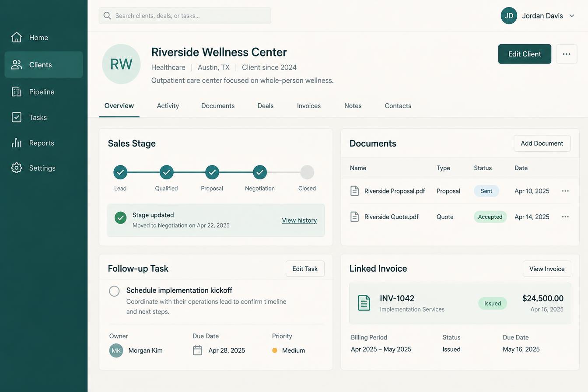Focus the search clients, deals, or tasks field
588x392 pixels.
coord(185,16)
